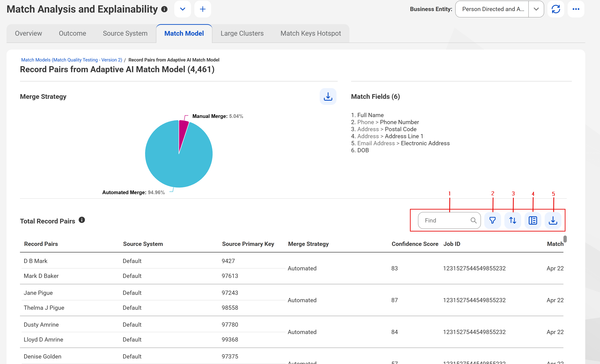Click the Full Name match field

click(x=370, y=115)
